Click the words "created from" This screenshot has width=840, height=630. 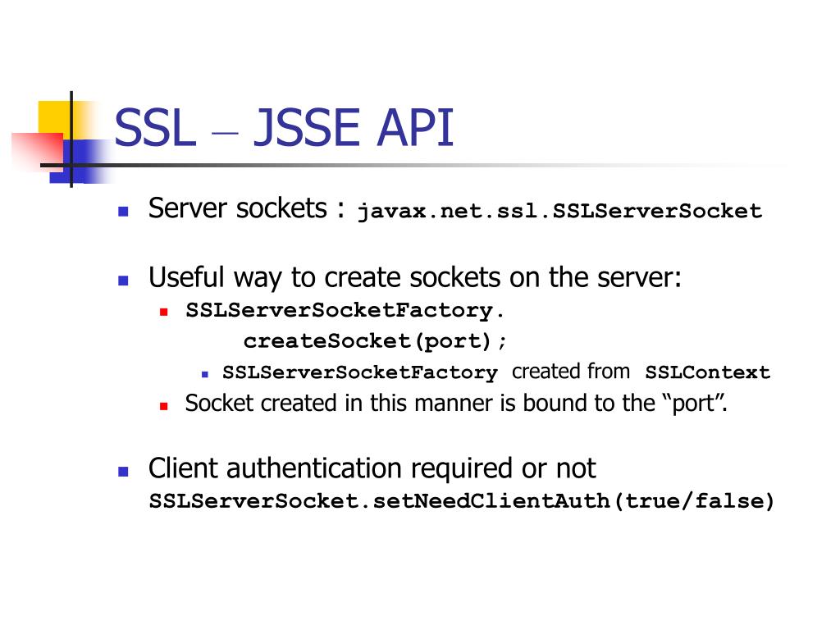click(571, 372)
